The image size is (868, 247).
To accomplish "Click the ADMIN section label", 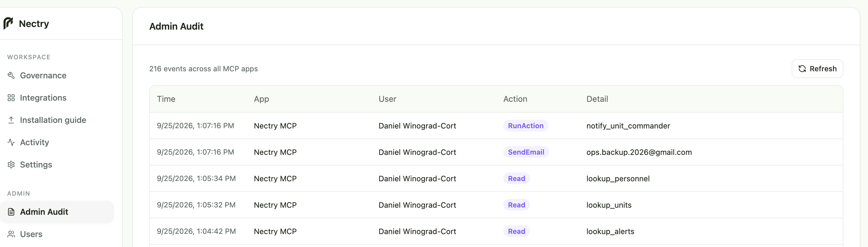I will point(18,194).
